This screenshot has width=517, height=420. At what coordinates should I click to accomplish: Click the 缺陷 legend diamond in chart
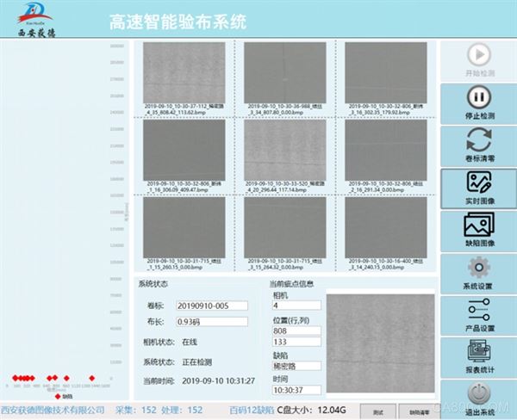pos(58,396)
